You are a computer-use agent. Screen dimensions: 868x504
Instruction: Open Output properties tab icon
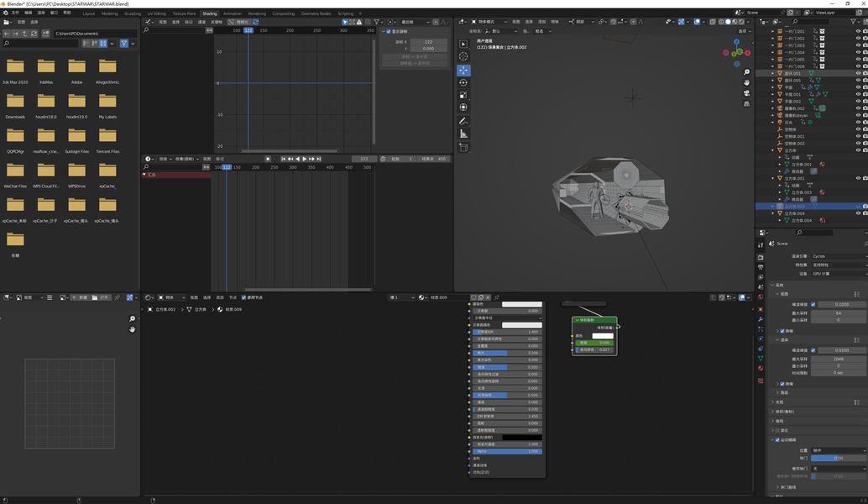(761, 267)
